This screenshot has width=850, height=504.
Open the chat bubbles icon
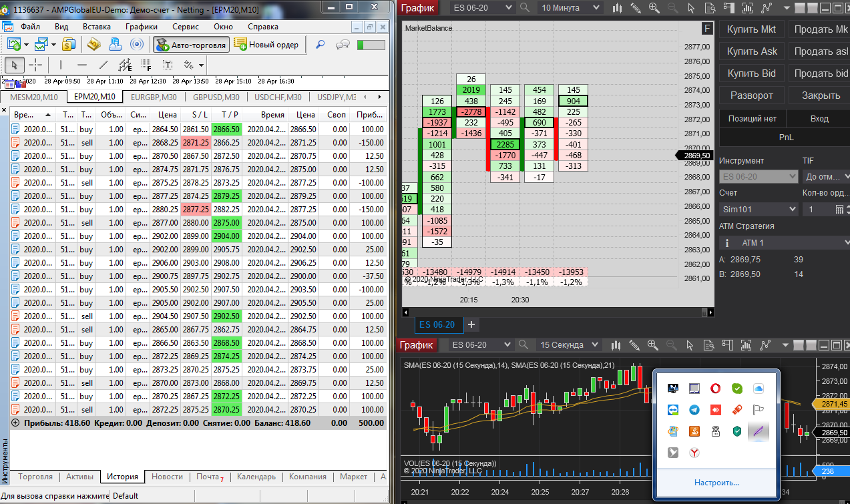pos(343,45)
